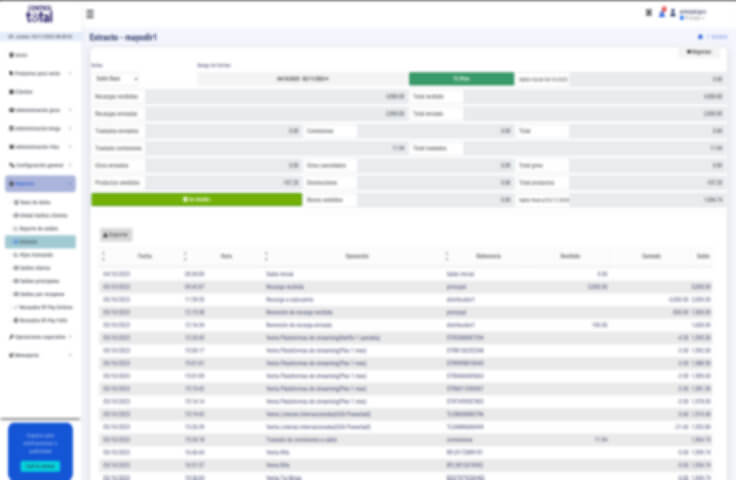Click the Exportar button above the table
736x480 pixels.
[116, 235]
